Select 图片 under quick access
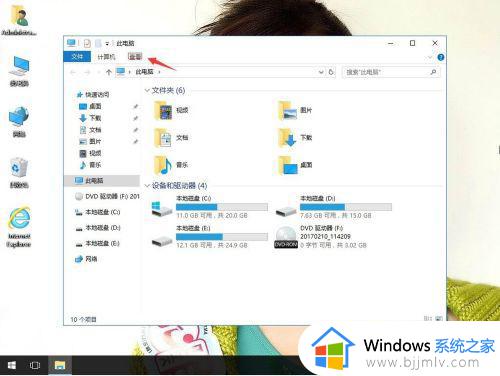The width and height of the screenshot is (500, 376). pyautogui.click(x=90, y=141)
